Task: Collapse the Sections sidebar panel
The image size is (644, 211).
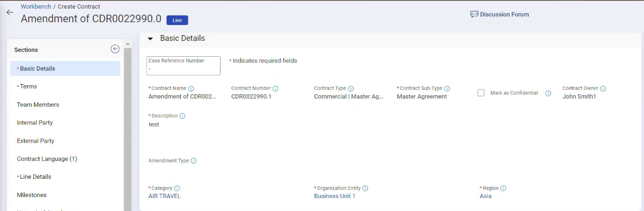Action: click(115, 49)
